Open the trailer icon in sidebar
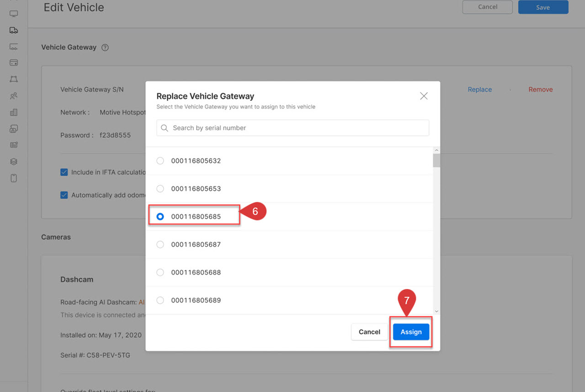The width and height of the screenshot is (585, 392). tap(14, 47)
